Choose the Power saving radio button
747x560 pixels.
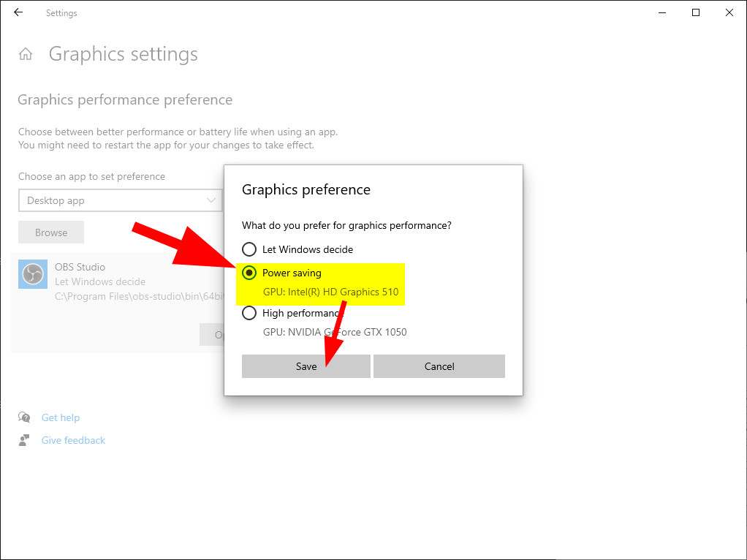click(x=249, y=273)
